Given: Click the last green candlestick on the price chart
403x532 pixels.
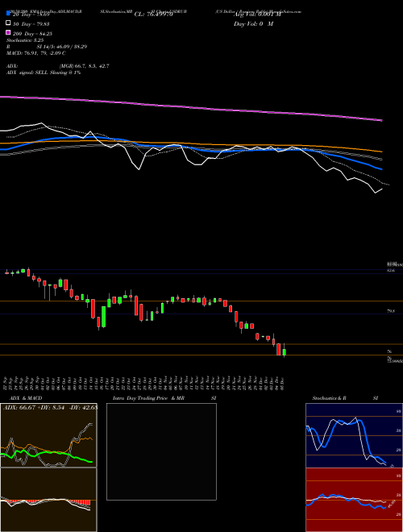Looking at the screenshot, I should click(284, 351).
